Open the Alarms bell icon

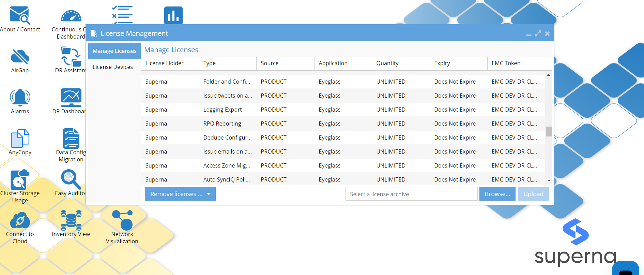(x=20, y=98)
